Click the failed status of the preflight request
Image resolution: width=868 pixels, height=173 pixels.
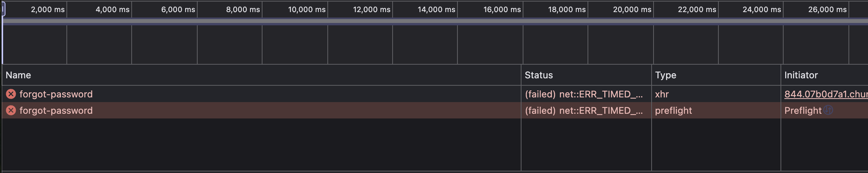pyautogui.click(x=584, y=111)
